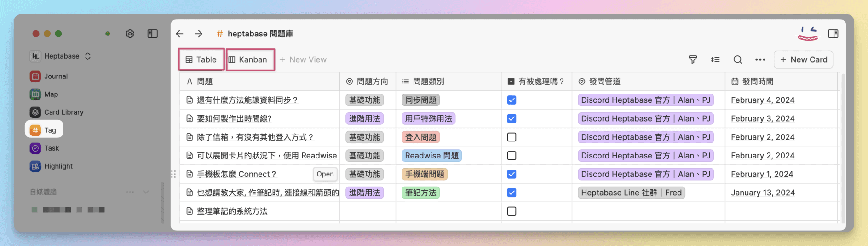
Task: Open 問題方向 column header menu
Action: click(x=368, y=82)
